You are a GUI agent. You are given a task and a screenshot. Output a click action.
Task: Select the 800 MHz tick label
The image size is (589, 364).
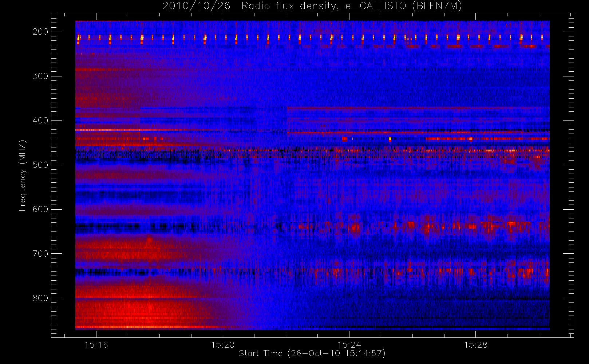tap(40, 298)
